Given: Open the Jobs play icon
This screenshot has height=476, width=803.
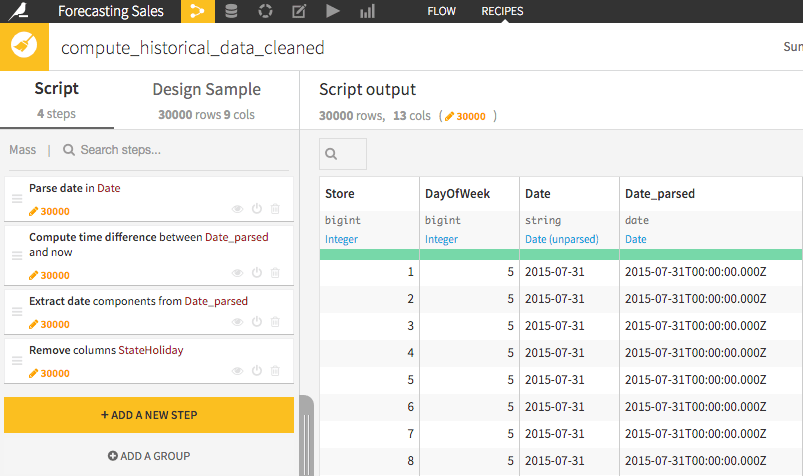Looking at the screenshot, I should point(333,11).
